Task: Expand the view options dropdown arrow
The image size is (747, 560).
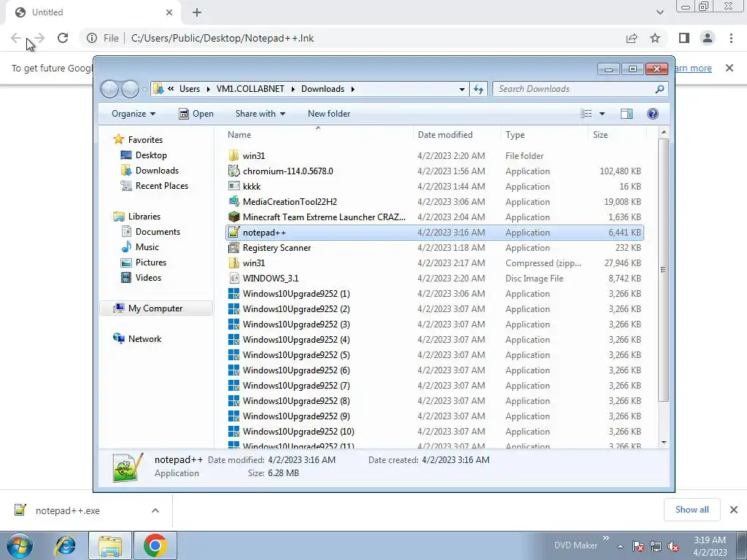Action: 602,113
